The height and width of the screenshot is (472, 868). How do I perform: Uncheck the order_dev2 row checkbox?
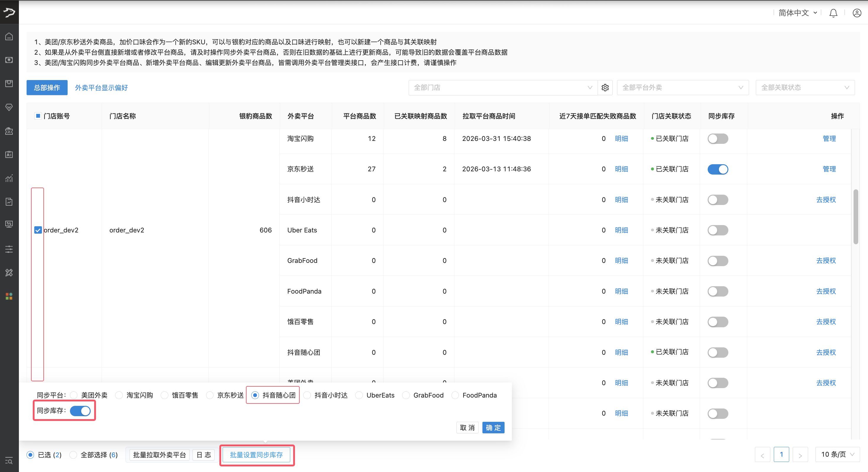[x=38, y=230]
